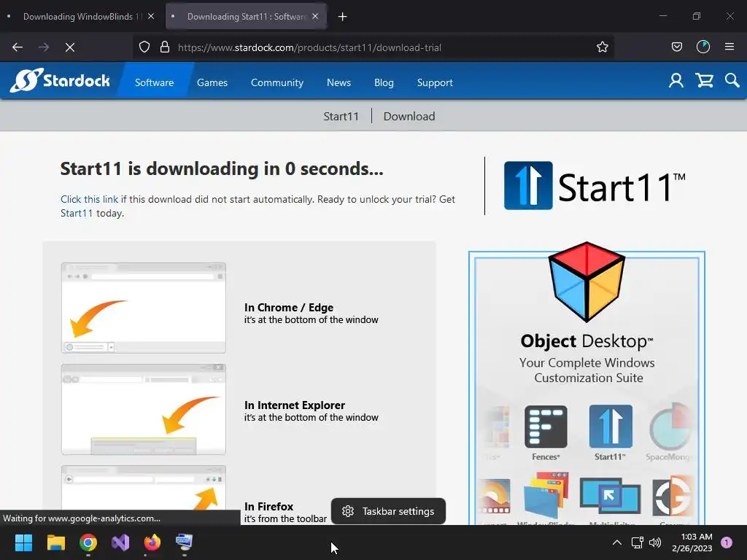
Task: Switch to the Downloading WindowBlinds tab
Action: pos(82,17)
